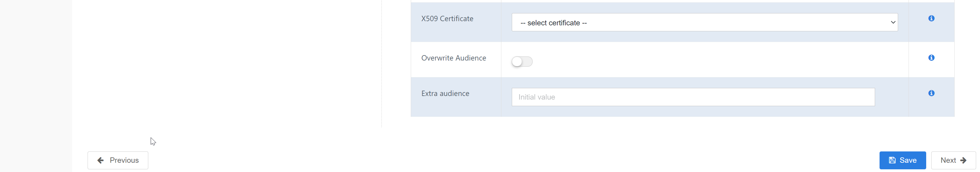
Task: Click the right arrow icon on Next
Action: 963,160
